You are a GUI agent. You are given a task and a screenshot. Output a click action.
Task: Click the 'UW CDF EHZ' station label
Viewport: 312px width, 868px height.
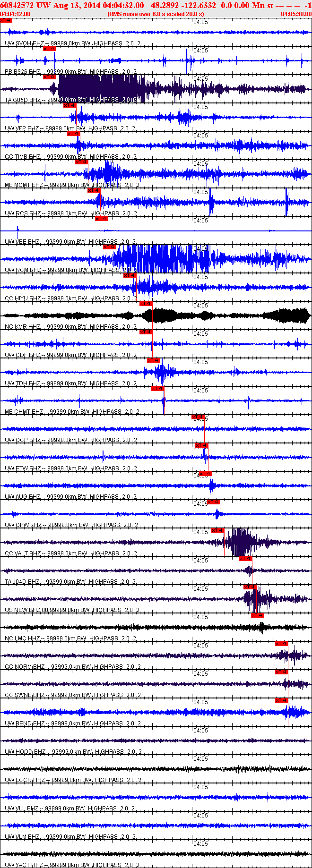click(22, 355)
